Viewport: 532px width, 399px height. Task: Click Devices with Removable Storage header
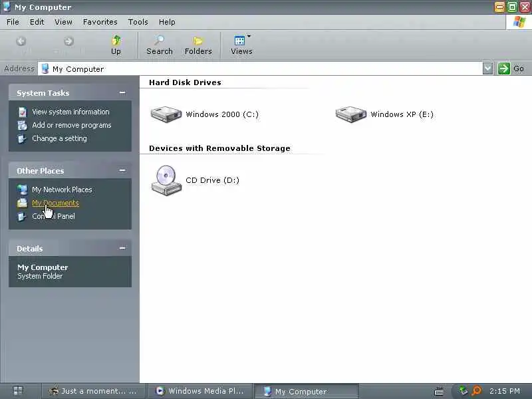[219, 148]
